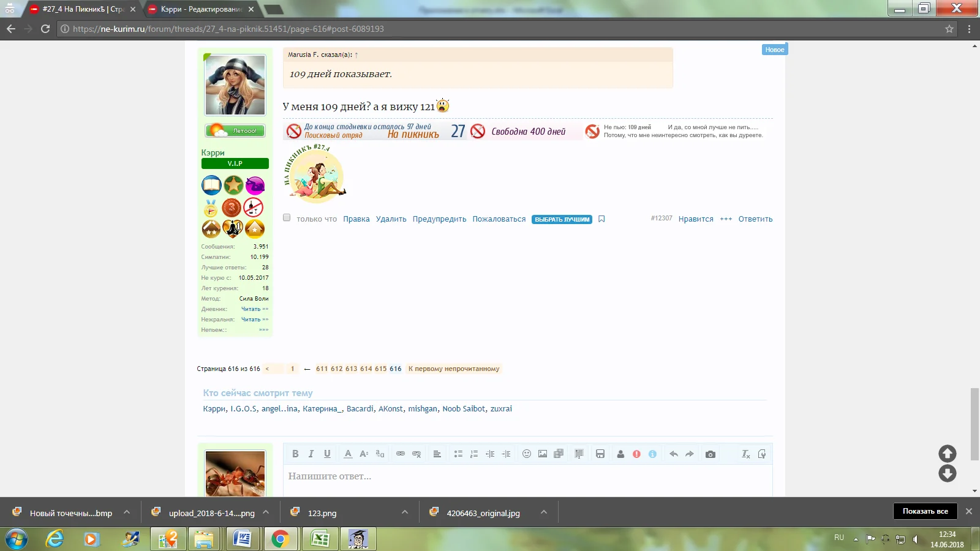This screenshot has height=551, width=980.
Task: Jump to page top with up arrow
Action: [948, 454]
